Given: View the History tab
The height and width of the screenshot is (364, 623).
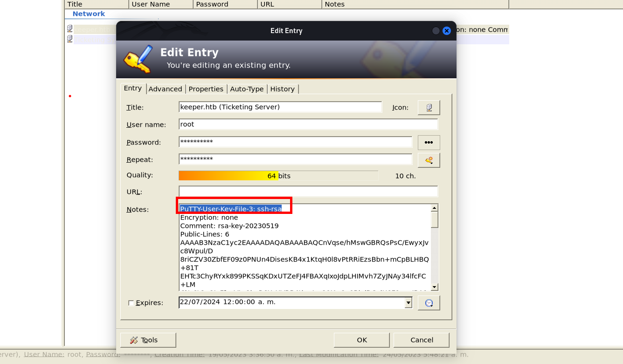Looking at the screenshot, I should coord(282,89).
